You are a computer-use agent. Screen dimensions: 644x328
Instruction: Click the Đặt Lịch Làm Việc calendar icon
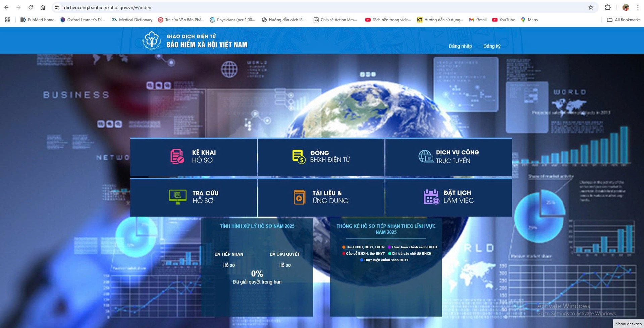pos(431,197)
